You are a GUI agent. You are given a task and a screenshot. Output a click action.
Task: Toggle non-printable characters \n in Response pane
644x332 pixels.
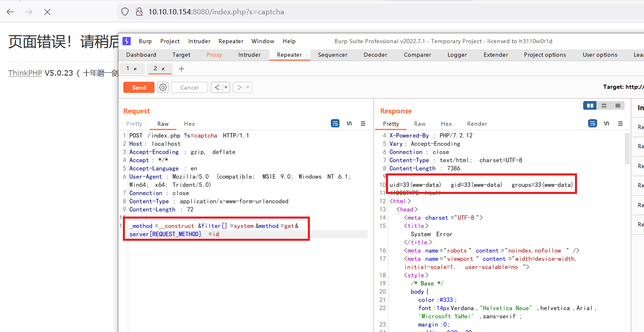pyautogui.click(x=607, y=124)
